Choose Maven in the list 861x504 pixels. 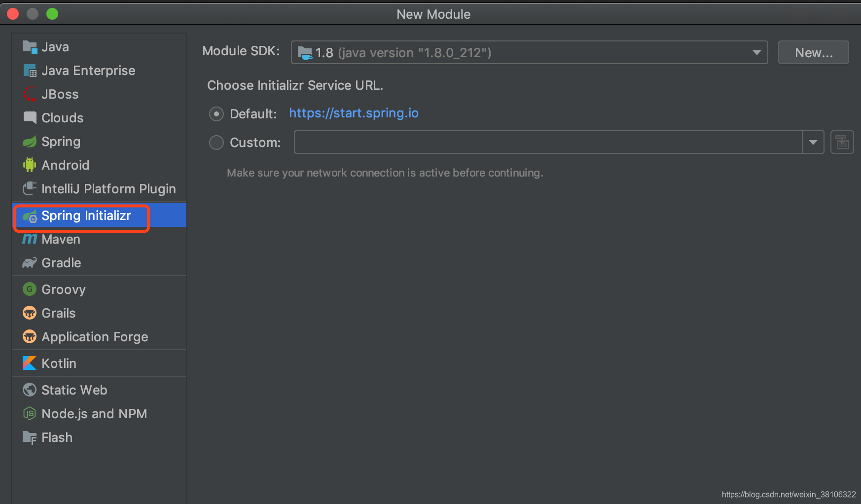click(99, 239)
